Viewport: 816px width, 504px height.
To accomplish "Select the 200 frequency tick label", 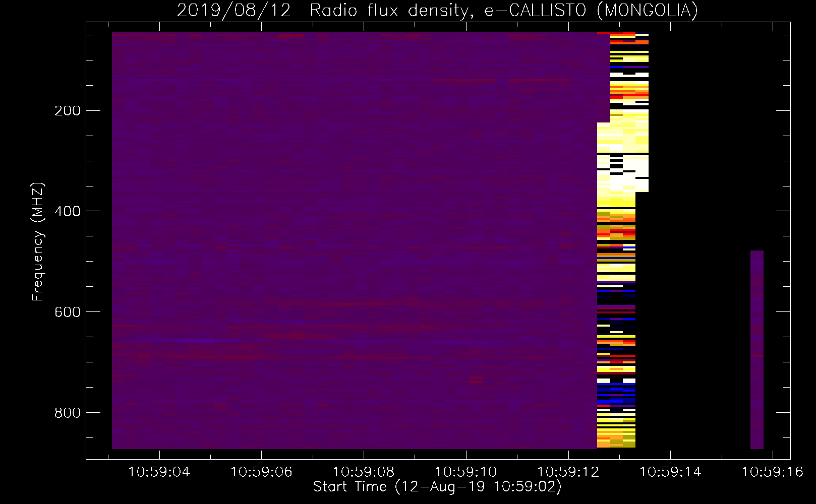I will tap(68, 111).
